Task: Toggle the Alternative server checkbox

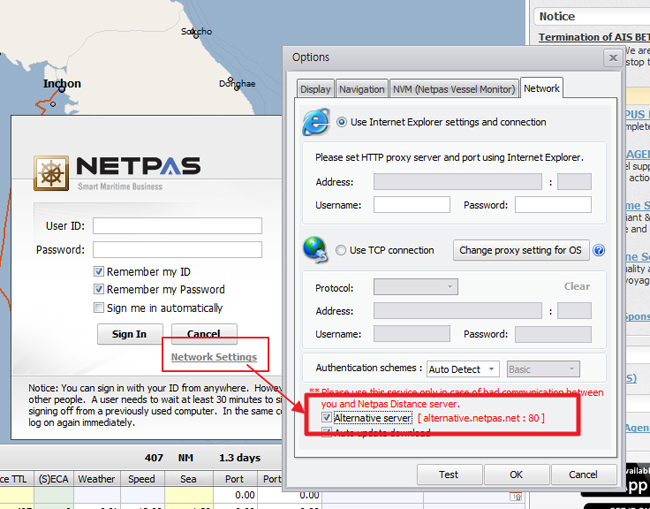Action: coord(326,417)
